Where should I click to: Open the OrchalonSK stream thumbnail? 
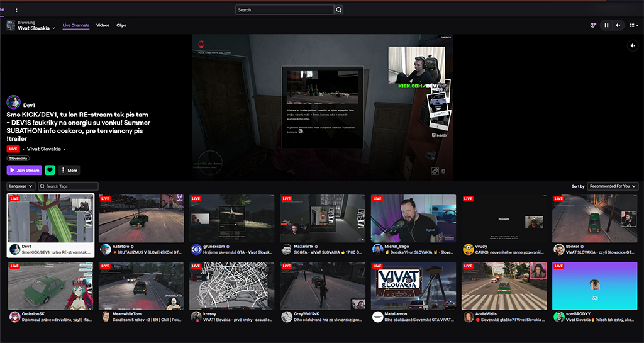tap(50, 286)
